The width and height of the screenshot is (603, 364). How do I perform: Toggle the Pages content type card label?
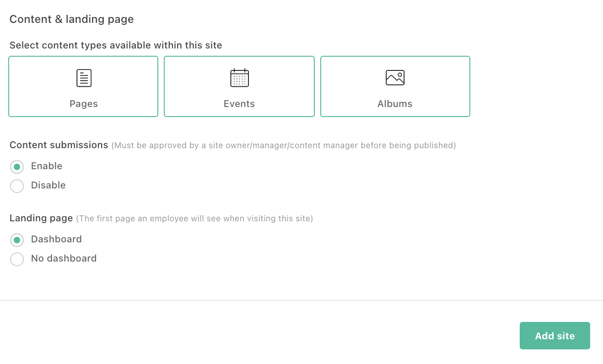(84, 104)
